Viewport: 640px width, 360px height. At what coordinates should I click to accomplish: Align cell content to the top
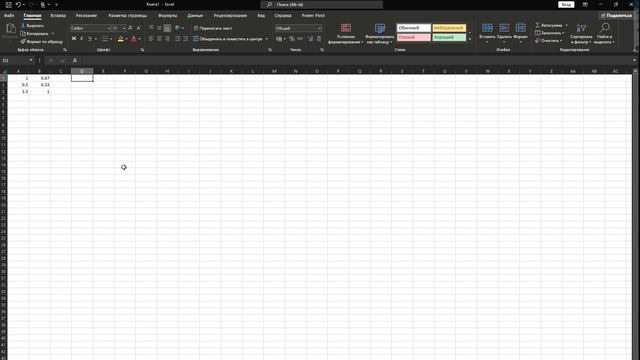(151, 28)
